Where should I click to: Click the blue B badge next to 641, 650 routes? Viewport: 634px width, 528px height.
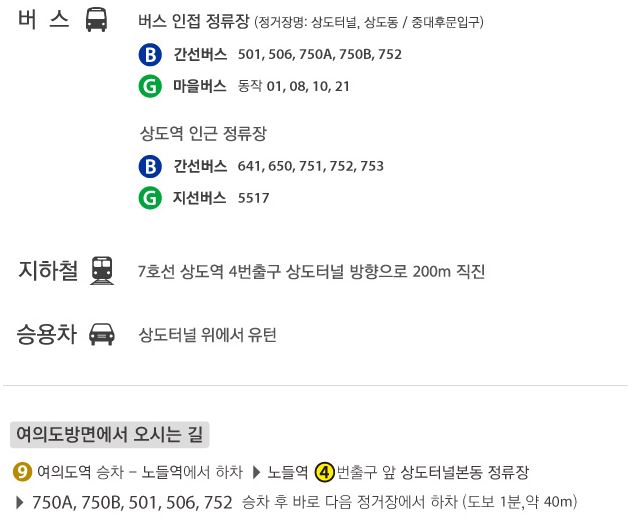click(x=150, y=166)
